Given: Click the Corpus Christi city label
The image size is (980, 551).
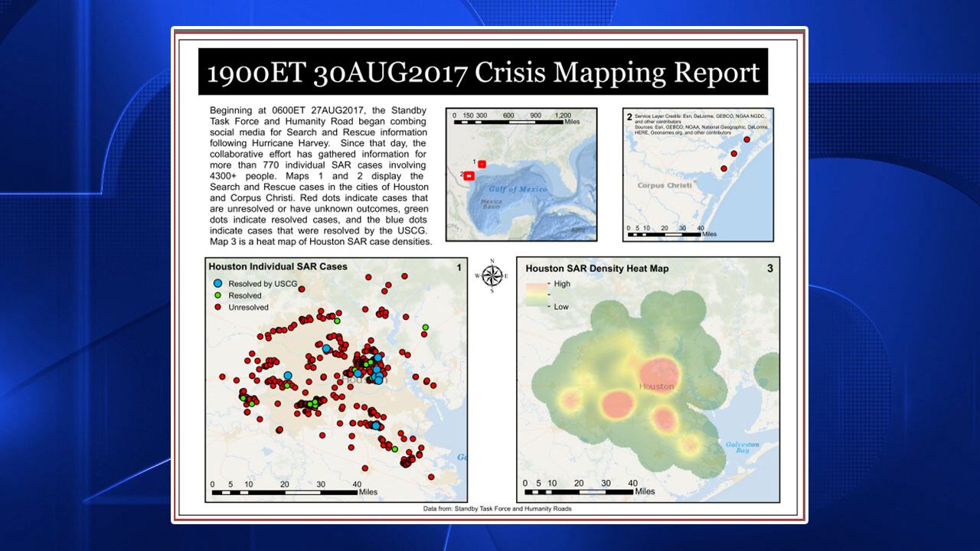Looking at the screenshot, I should pyautogui.click(x=665, y=185).
